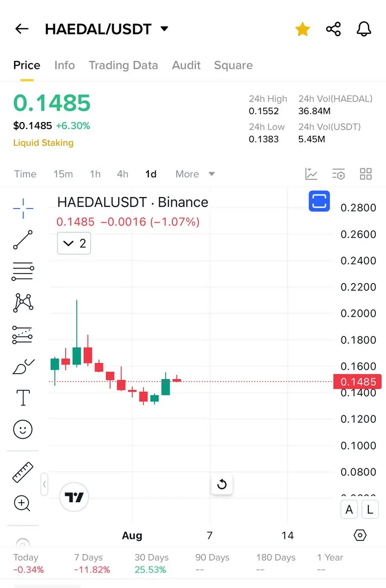Open the grid layout icon
This screenshot has height=588, width=386.
pos(366,174)
